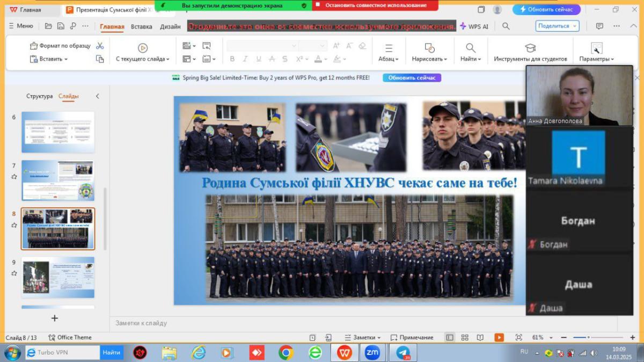Click the fit-slide-to-window icon

click(x=518, y=337)
